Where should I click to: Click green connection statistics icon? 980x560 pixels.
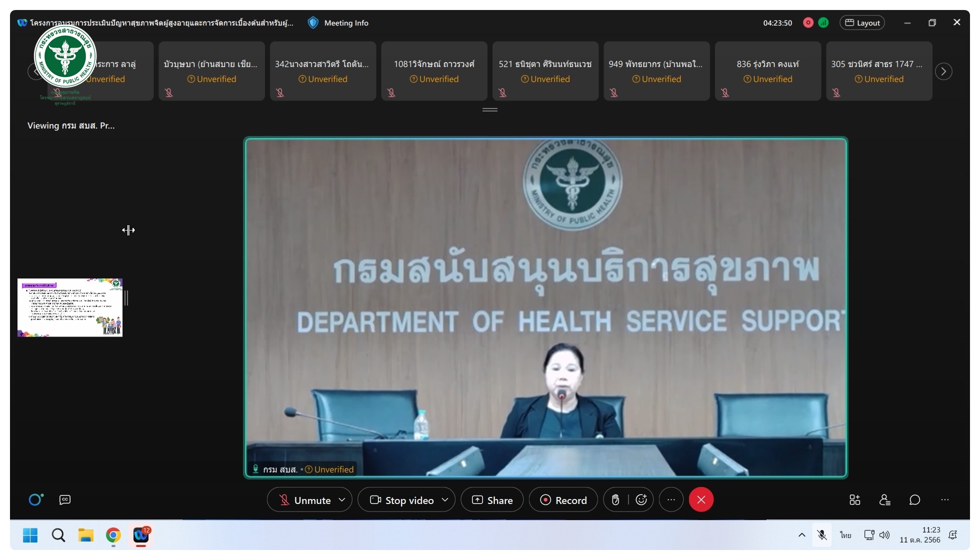coord(823,23)
